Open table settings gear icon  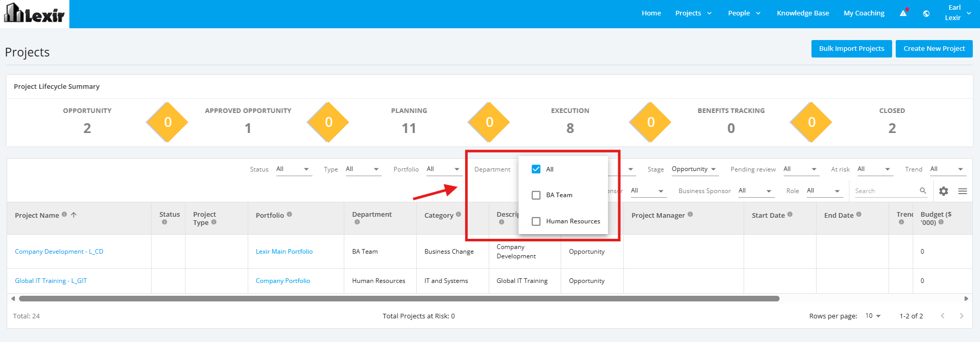[944, 191]
